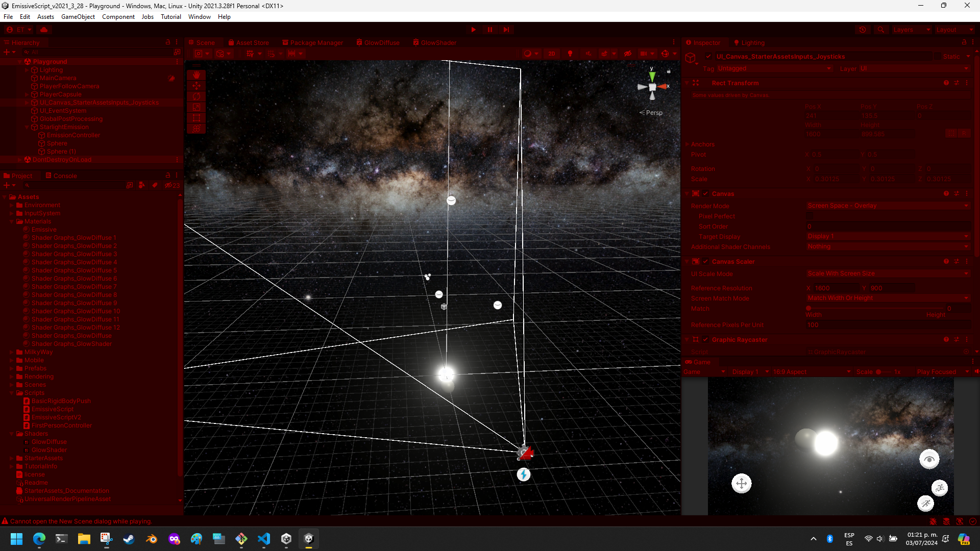The height and width of the screenshot is (551, 980).
Task: Expand the MilkyWay folder
Action: (x=12, y=352)
